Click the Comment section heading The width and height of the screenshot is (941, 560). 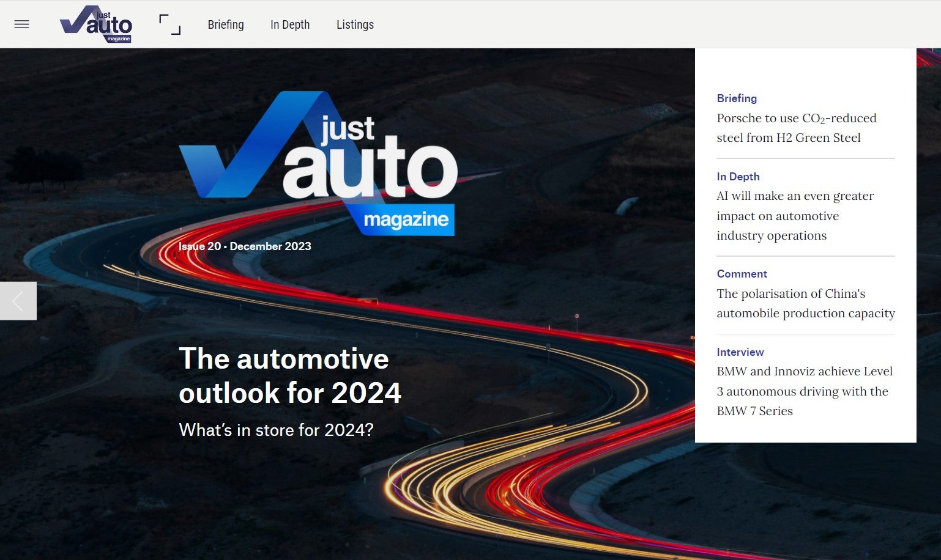742,273
